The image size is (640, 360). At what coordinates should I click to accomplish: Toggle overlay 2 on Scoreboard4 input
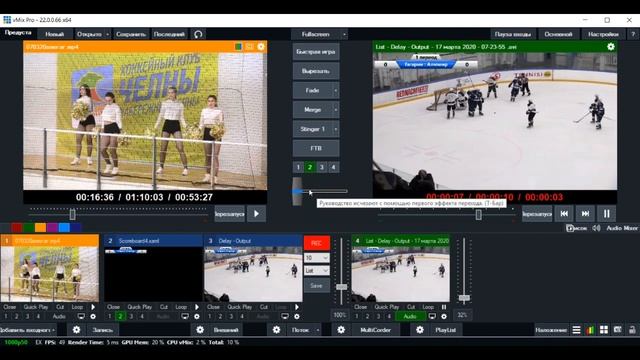pos(120,316)
